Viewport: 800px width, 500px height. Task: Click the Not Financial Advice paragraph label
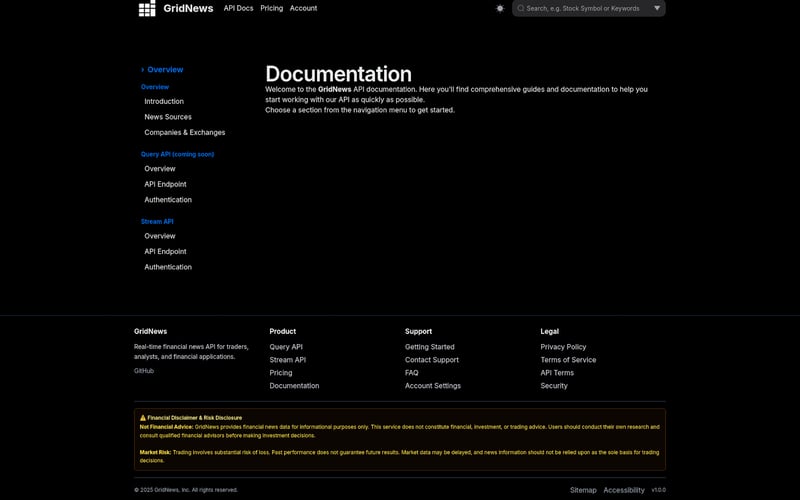pos(166,427)
